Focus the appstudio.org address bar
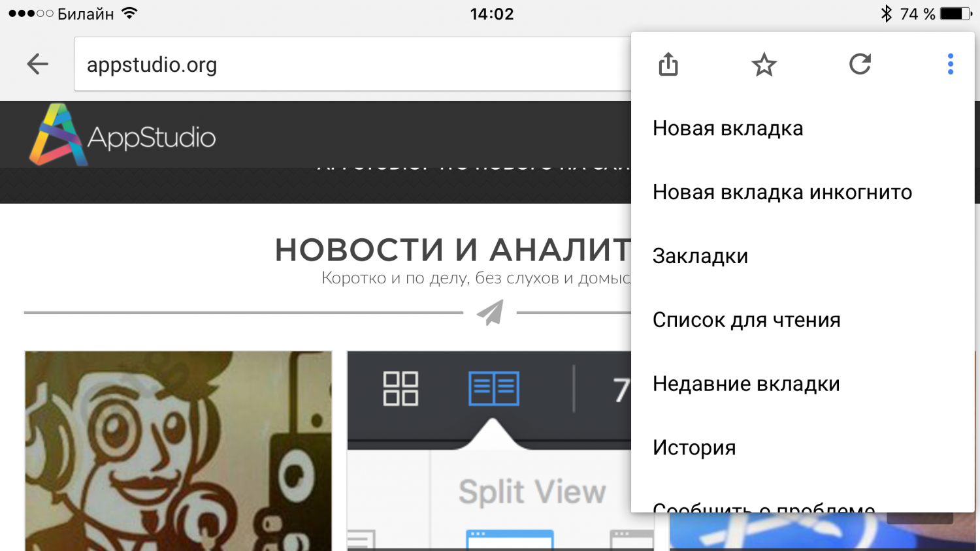This screenshot has height=551, width=980. click(353, 65)
